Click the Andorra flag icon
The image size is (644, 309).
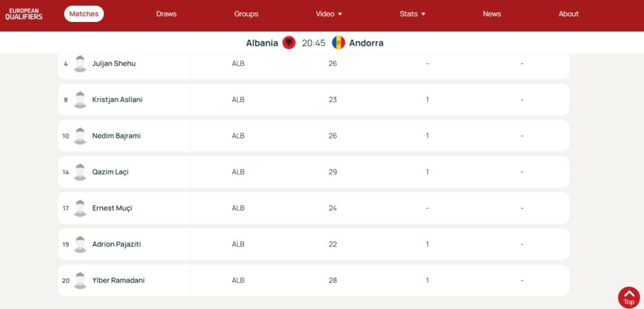[339, 43]
